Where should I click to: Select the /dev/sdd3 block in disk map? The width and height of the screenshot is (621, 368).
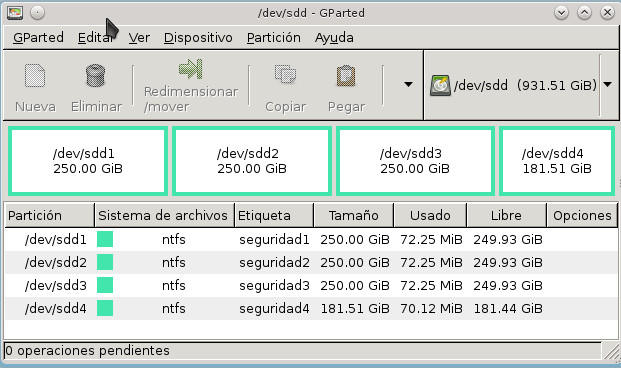tap(415, 161)
